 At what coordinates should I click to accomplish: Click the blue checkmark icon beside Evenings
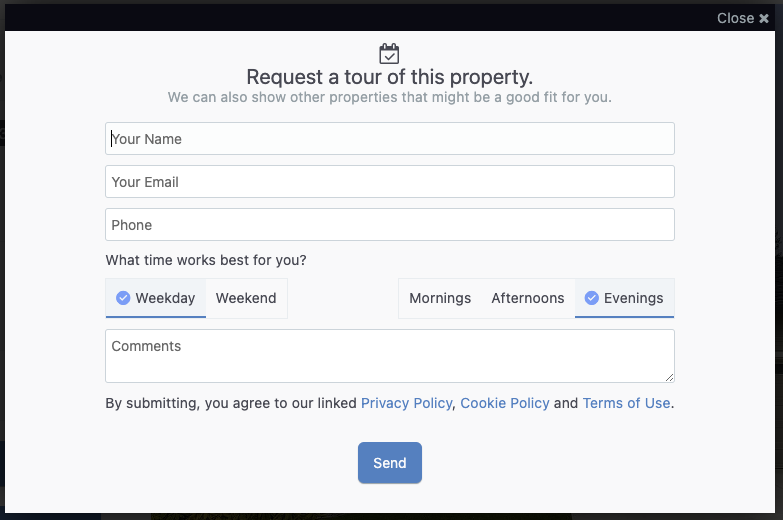591,298
